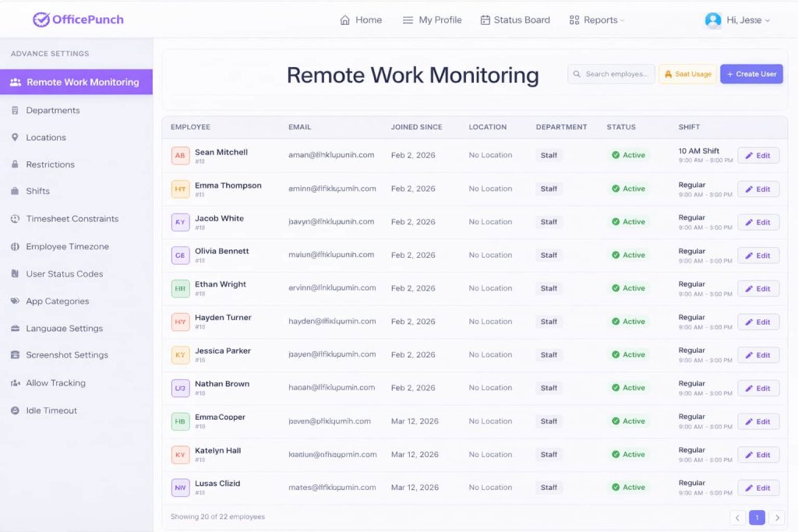This screenshot has width=798, height=532.
Task: Click Sean Mitchell's avatar thumbnail
Action: [x=180, y=156]
